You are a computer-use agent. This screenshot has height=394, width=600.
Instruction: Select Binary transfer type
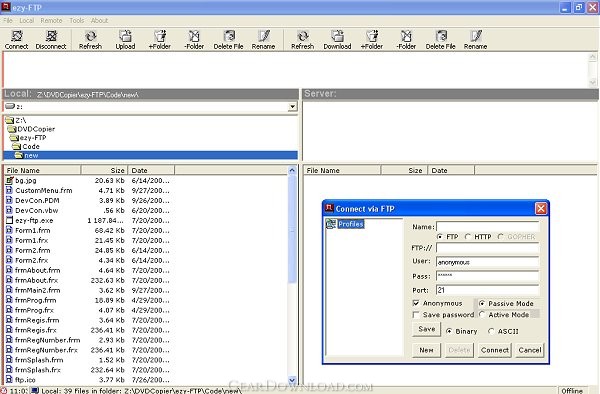[449, 331]
